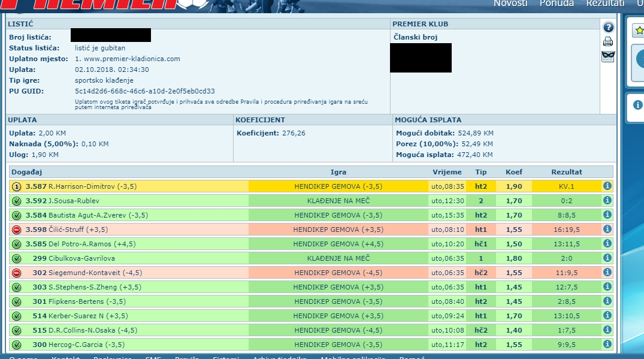Click Mogući dobitak value 524,89 KM
This screenshot has width=644, height=359.
tap(476, 133)
